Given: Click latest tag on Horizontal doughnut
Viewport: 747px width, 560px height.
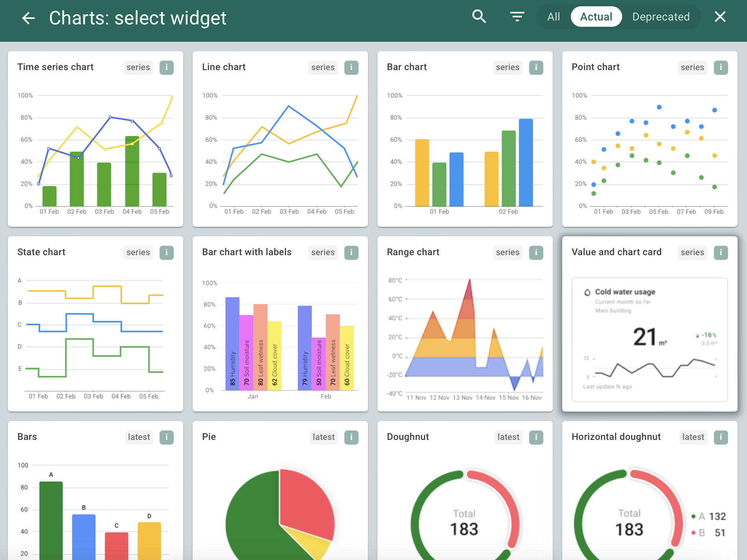Looking at the screenshot, I should (x=693, y=437).
